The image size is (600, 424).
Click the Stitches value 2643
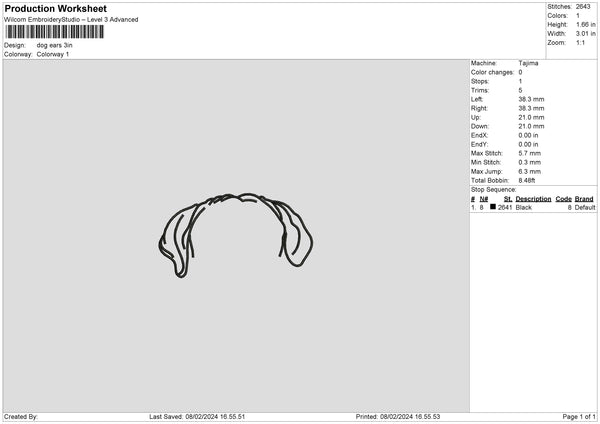(583, 7)
